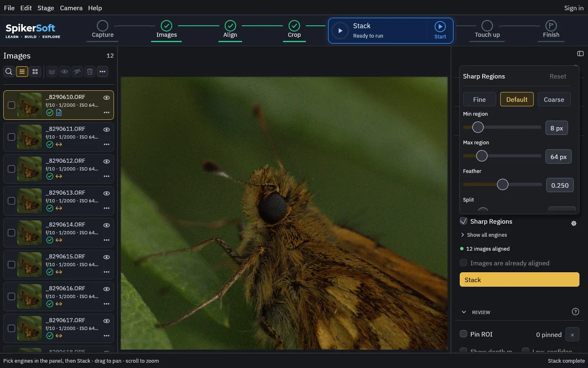
Task: Toggle visibility of _8290617.ORF
Action: (107, 321)
